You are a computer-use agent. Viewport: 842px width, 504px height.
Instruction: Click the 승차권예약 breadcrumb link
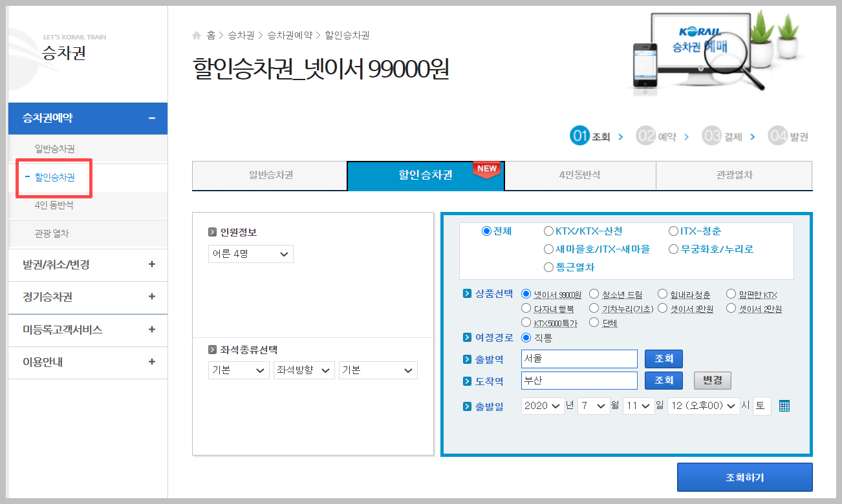tap(289, 36)
